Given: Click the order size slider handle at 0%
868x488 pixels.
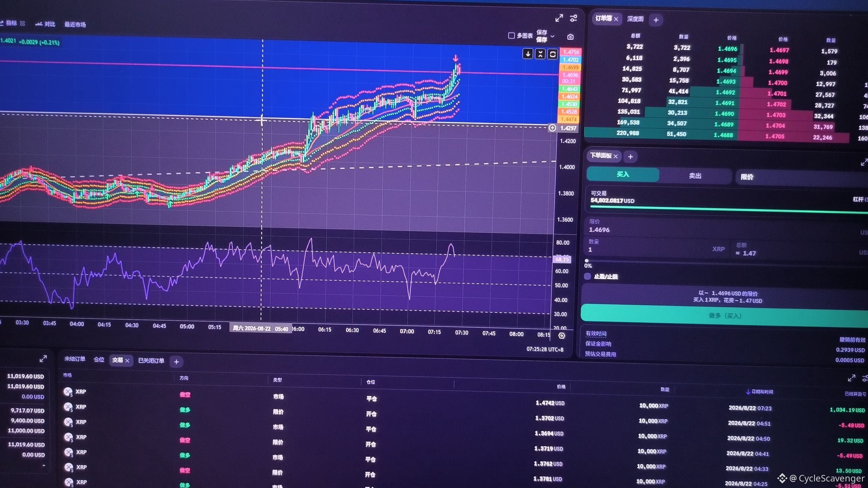Looking at the screenshot, I should [x=587, y=261].
